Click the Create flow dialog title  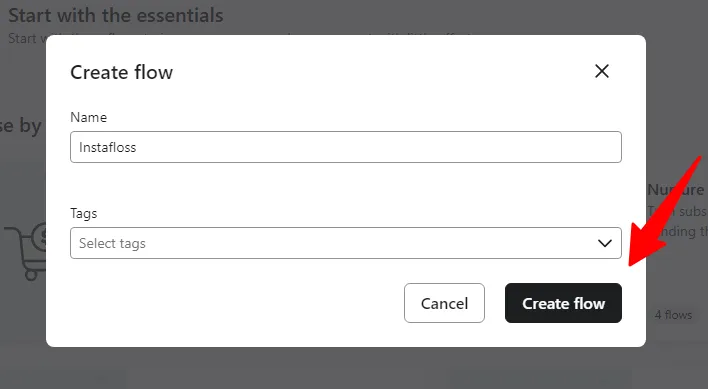tap(121, 72)
